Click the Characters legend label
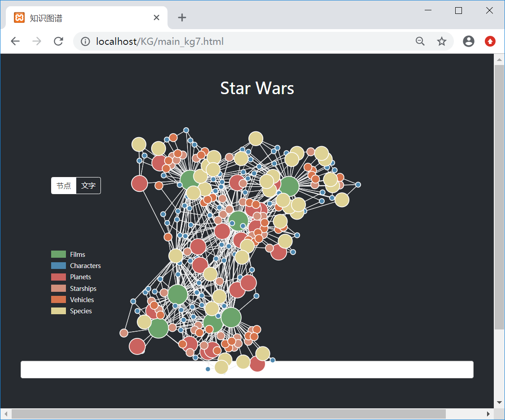 pyautogui.click(x=85, y=266)
